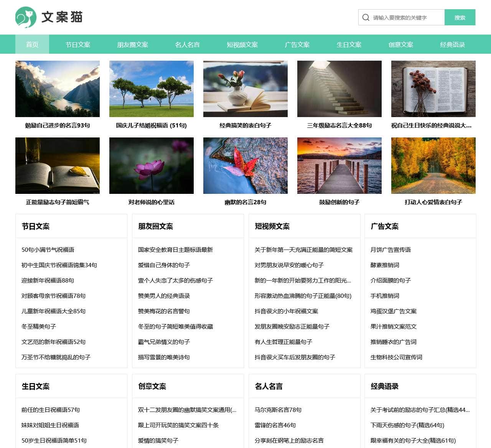Viewport: 491px width, 448px height.
Task: Click the 月饼广告宣传语 link
Action: pyautogui.click(x=390, y=250)
